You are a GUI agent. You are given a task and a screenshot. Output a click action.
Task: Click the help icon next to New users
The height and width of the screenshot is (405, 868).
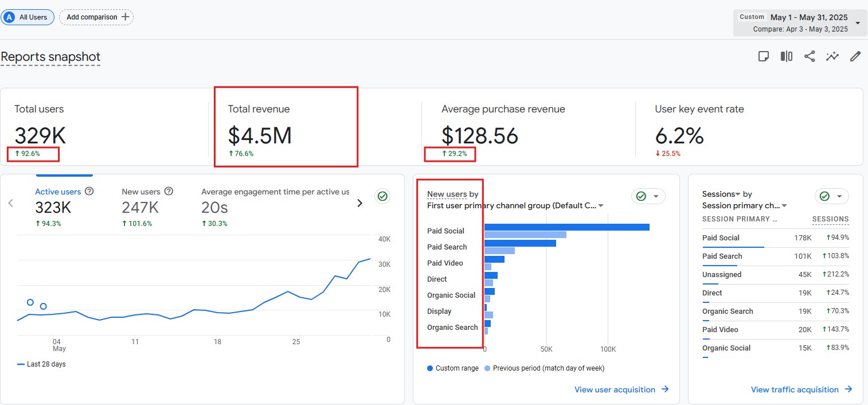point(169,192)
